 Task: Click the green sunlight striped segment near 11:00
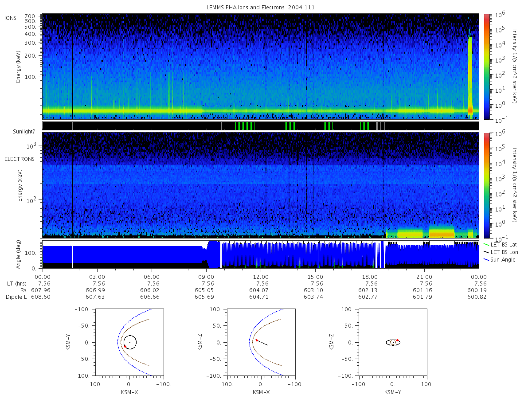pyautogui.click(x=245, y=126)
